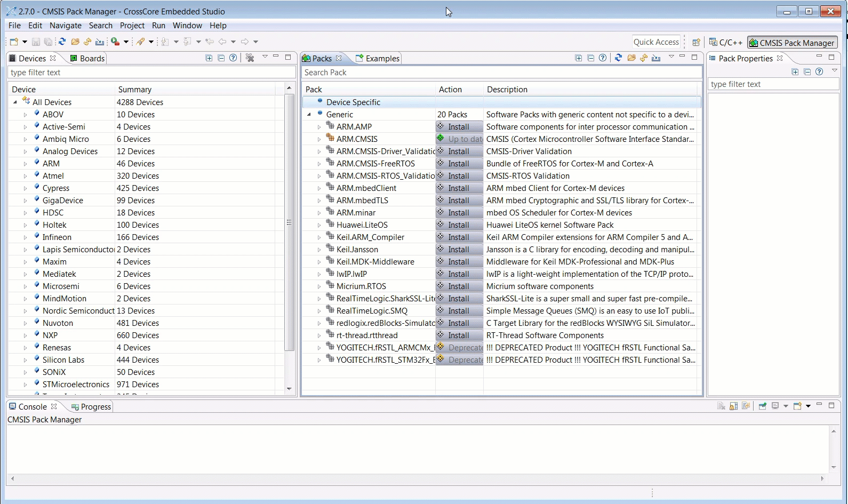Click the Devices filter text field
The image size is (848, 504).
152,73
